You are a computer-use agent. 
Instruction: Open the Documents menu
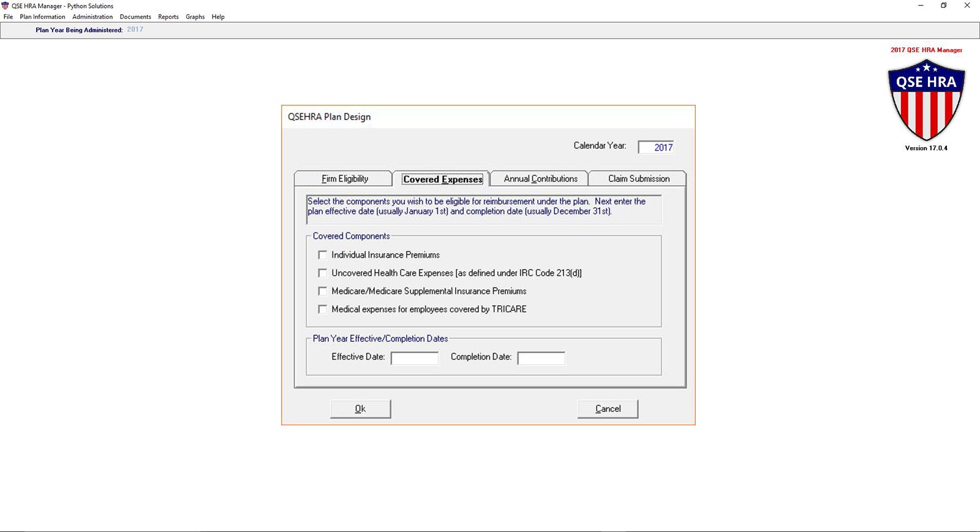pyautogui.click(x=135, y=17)
